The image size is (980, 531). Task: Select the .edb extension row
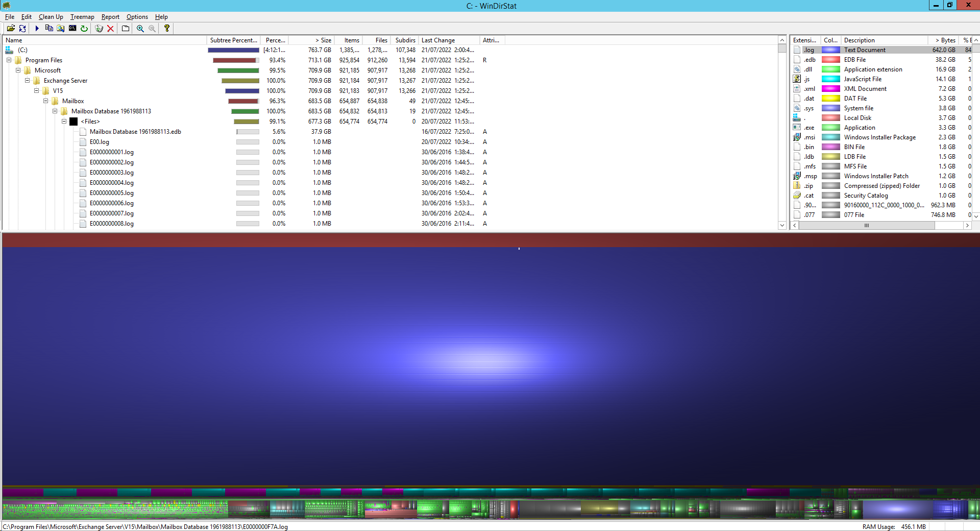pos(808,60)
